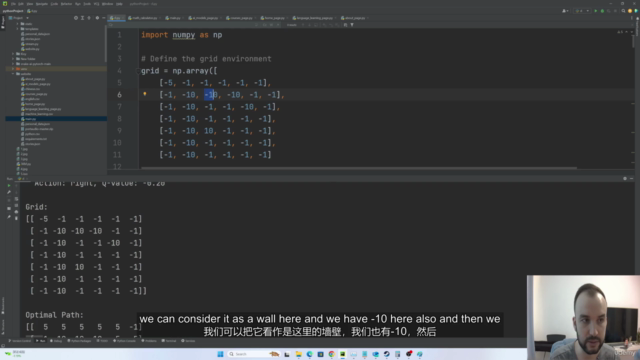Switch to the math_calculator.py editor tab
640x360 pixels.
pyautogui.click(x=144, y=18)
